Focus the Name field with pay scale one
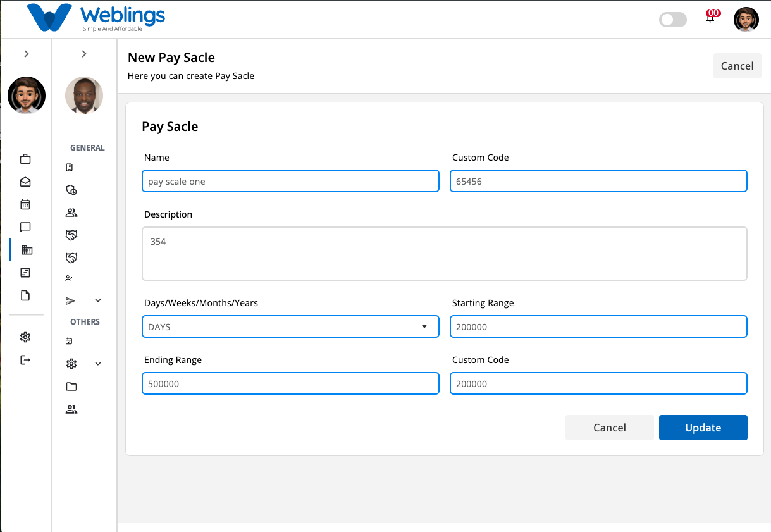771x532 pixels. coord(290,181)
